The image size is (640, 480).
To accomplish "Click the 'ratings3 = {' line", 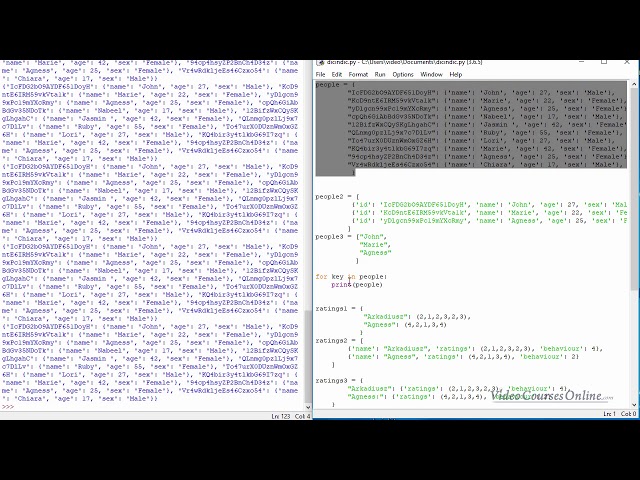I will (x=339, y=381).
